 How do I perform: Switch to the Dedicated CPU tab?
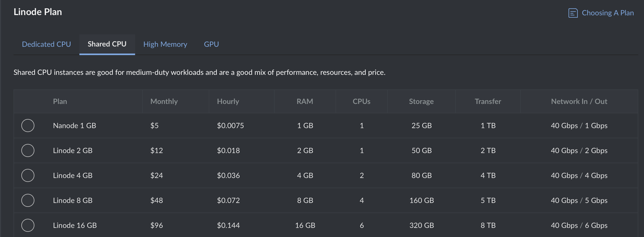pyautogui.click(x=46, y=44)
